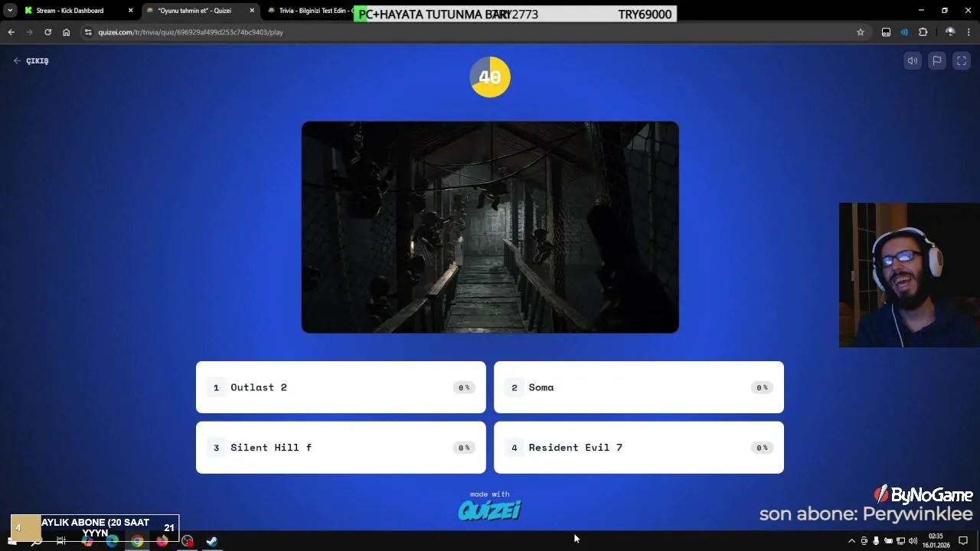Open Firefox from the taskbar
980x551 pixels.
tap(162, 541)
